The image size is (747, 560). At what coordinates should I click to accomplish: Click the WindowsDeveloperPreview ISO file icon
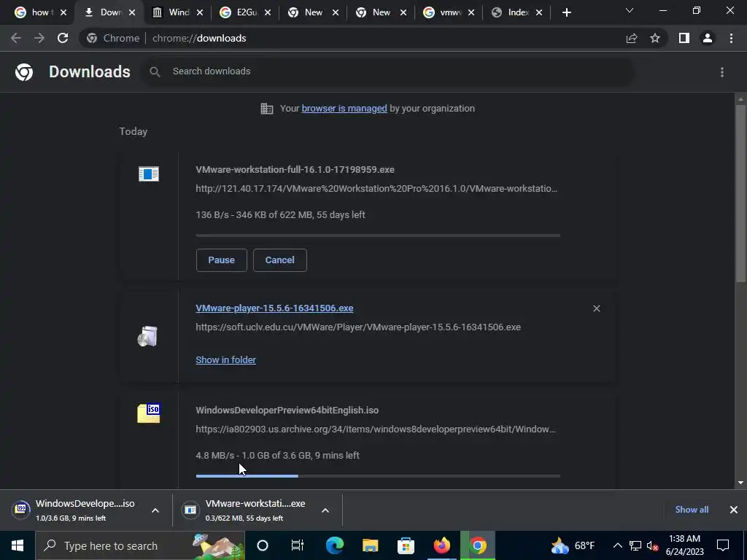(x=149, y=413)
